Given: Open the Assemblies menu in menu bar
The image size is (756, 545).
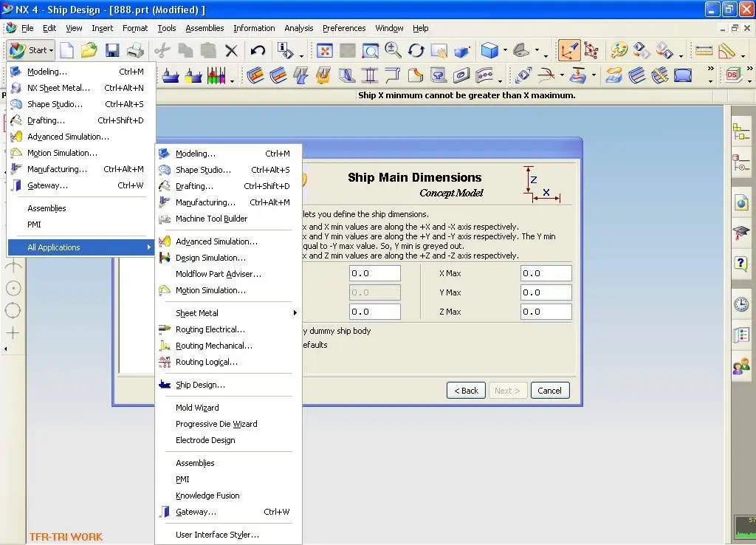Looking at the screenshot, I should 205,28.
